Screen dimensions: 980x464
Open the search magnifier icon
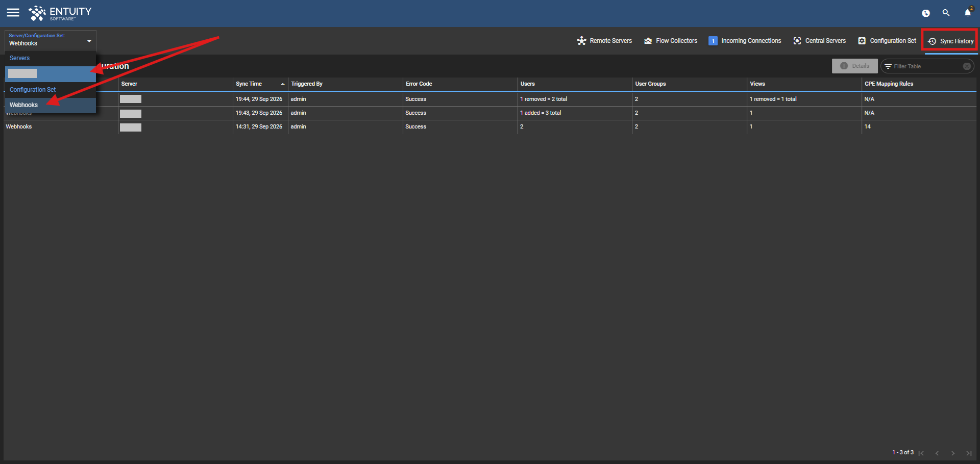tap(946, 13)
